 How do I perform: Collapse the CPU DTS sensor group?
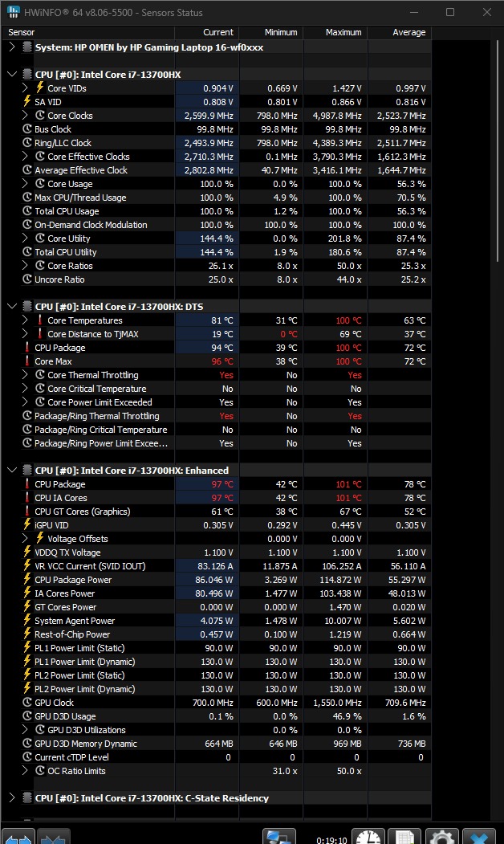12,307
